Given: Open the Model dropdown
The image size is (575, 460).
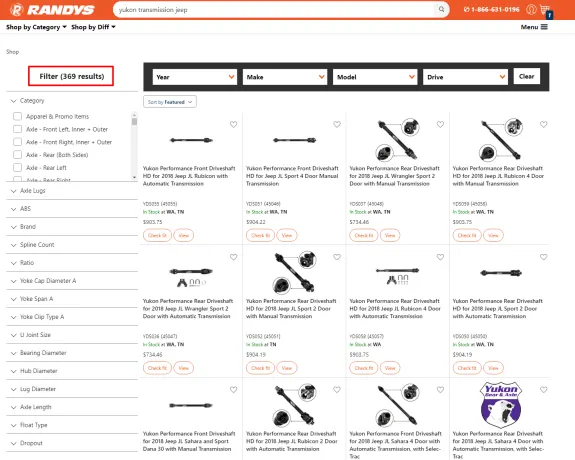Looking at the screenshot, I should click(375, 77).
